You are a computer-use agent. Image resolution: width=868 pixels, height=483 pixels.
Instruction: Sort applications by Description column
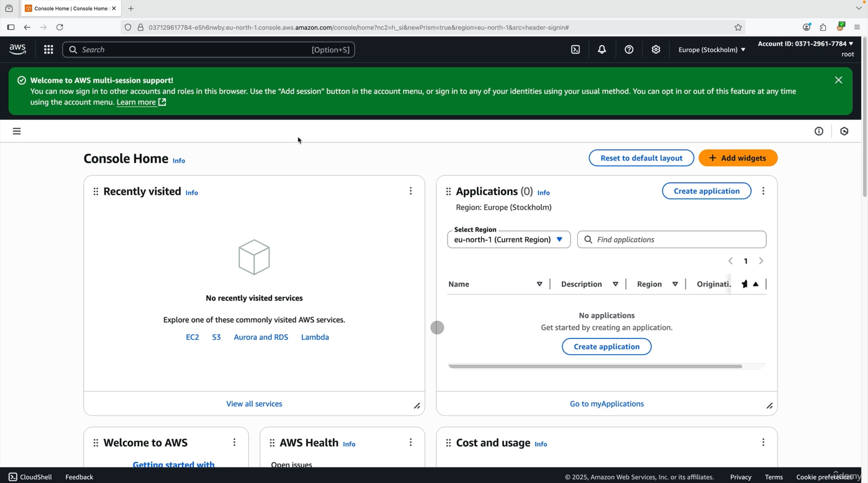pos(615,284)
